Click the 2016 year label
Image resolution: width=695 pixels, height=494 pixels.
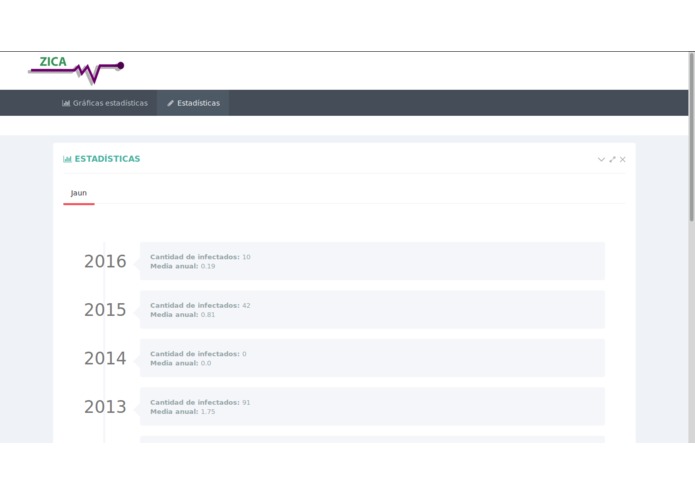(105, 261)
